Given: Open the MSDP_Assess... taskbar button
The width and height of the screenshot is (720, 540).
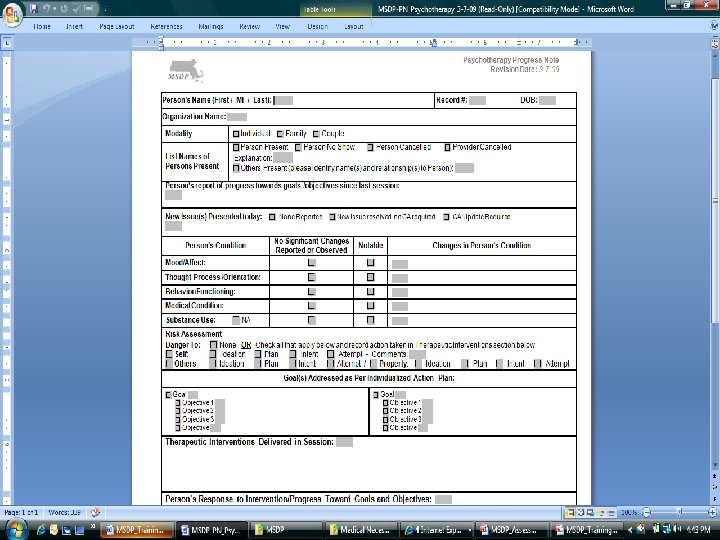Looking at the screenshot, I should [511, 530].
